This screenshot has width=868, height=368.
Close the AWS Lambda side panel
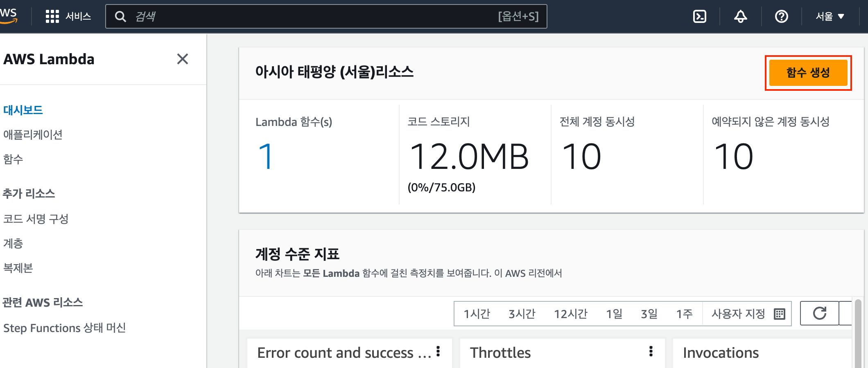pyautogui.click(x=183, y=59)
